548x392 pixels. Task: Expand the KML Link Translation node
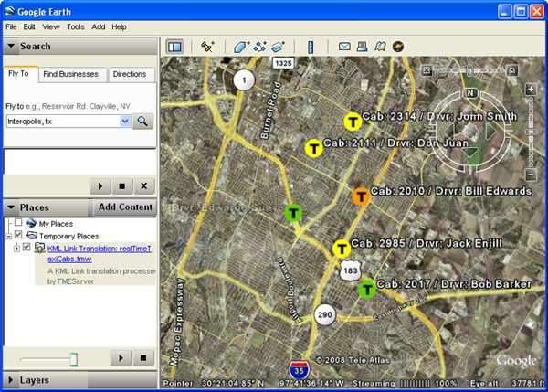16,249
